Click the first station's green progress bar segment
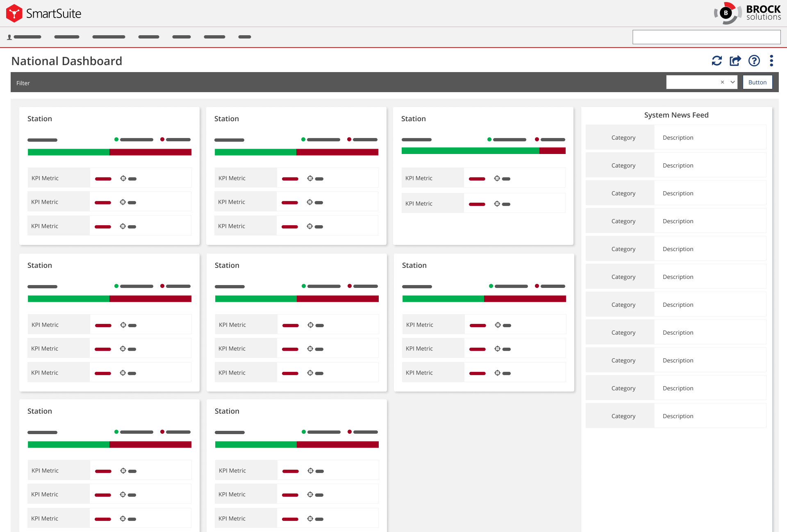 pyautogui.click(x=68, y=152)
